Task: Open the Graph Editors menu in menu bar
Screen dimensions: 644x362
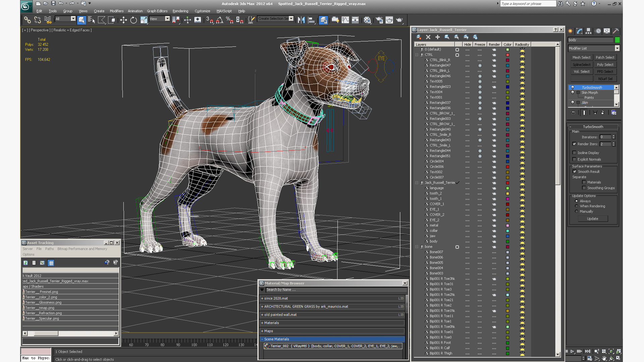Action: [158, 11]
